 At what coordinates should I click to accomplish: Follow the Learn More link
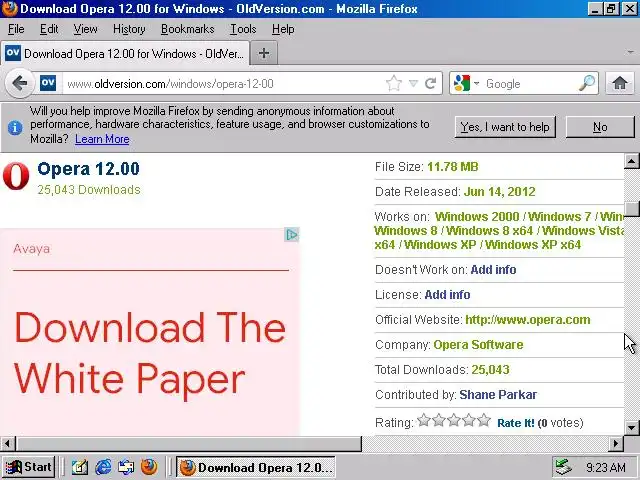102,139
